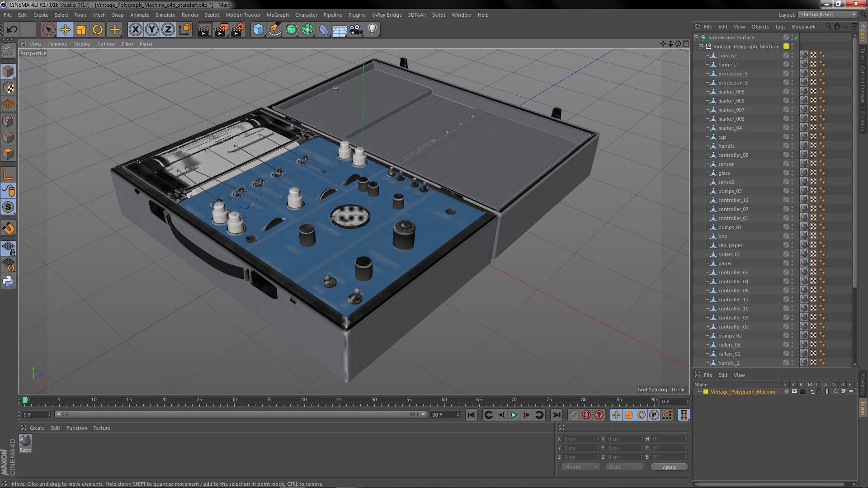Viewport: 868px width, 488px height.
Task: Open the Simulate menu
Action: (165, 15)
